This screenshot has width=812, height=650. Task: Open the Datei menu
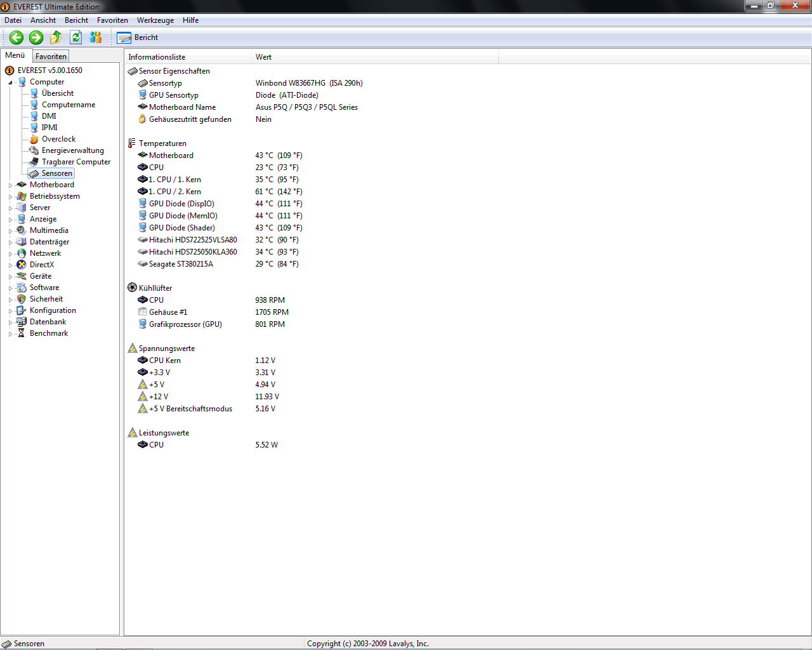point(13,20)
